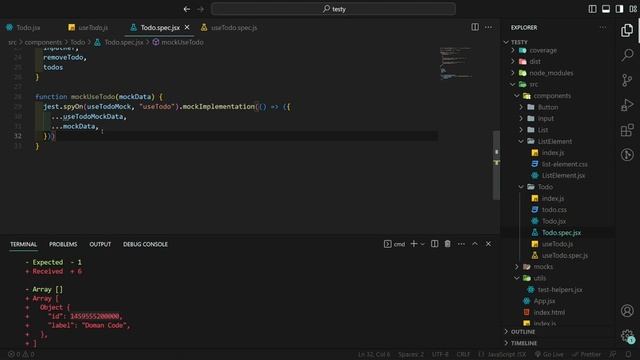This screenshot has width=640, height=360.
Task: Toggle the primary side bar layout button
Action: pos(592,9)
